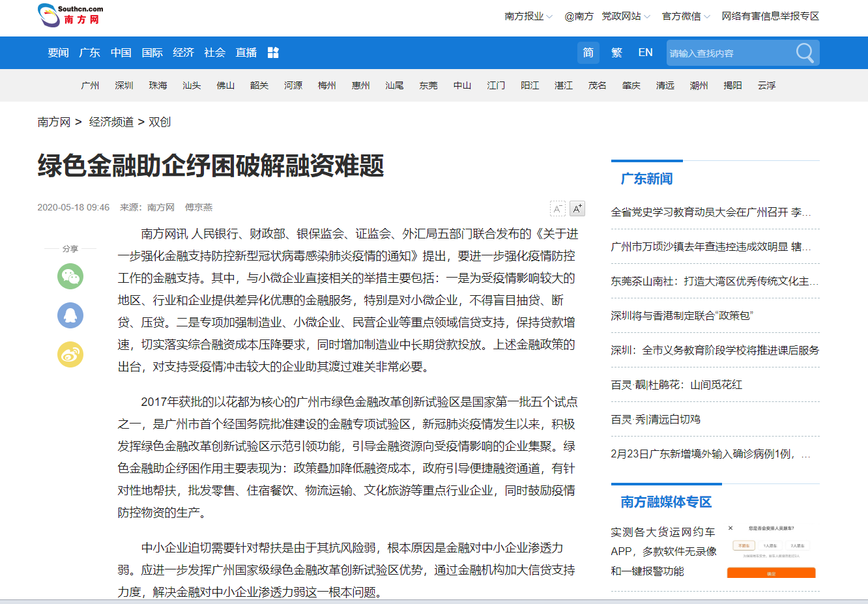Share article via Weibo icon
The width and height of the screenshot is (868, 604).
coord(70,354)
